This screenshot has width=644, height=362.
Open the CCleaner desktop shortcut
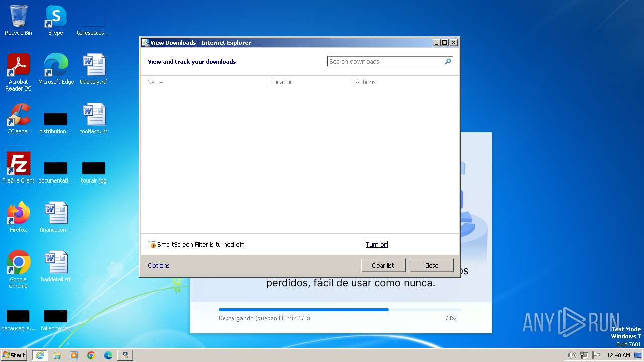[18, 119]
